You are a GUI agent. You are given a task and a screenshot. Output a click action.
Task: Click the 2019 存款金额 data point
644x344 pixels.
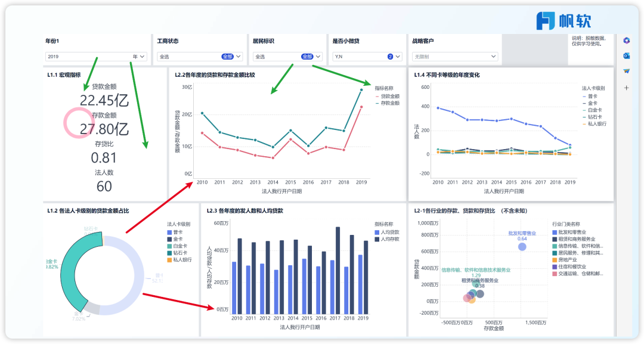[x=361, y=89]
